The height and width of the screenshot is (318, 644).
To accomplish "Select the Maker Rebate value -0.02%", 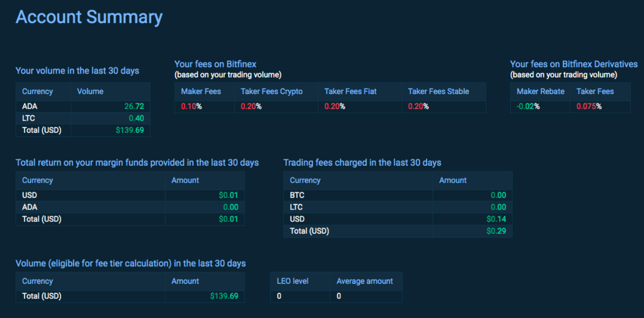I will [x=528, y=106].
